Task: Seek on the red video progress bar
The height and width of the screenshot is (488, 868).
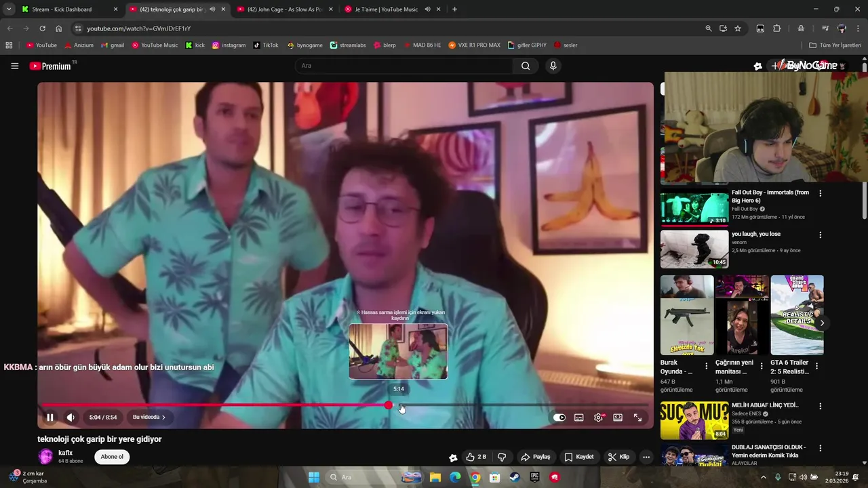Action: (x=346, y=405)
